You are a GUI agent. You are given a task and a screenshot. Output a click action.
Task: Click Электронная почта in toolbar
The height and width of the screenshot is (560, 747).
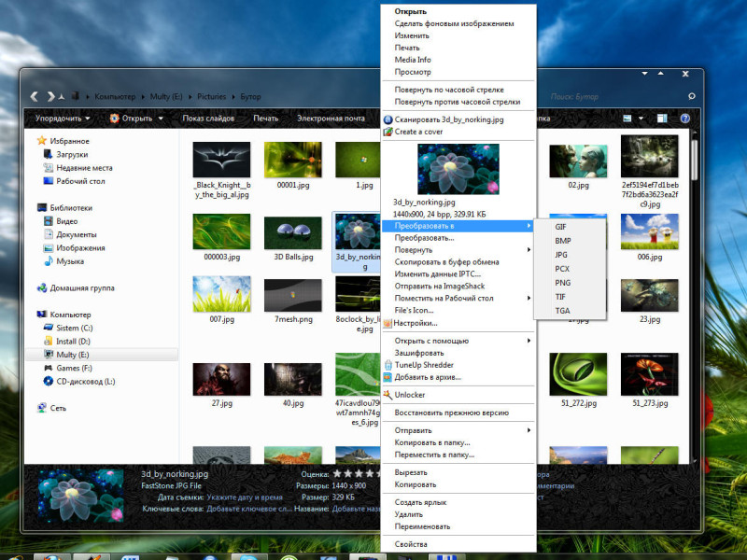pyautogui.click(x=331, y=119)
